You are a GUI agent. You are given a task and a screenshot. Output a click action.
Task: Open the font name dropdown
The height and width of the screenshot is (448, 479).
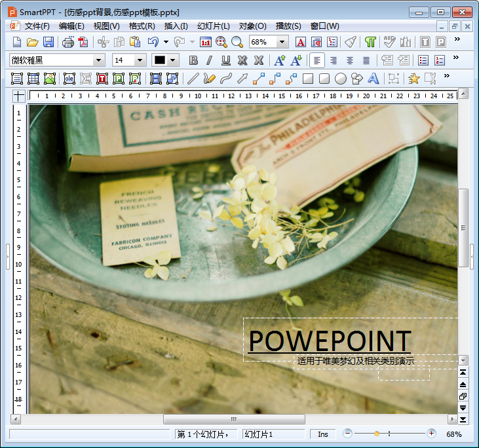click(98, 60)
